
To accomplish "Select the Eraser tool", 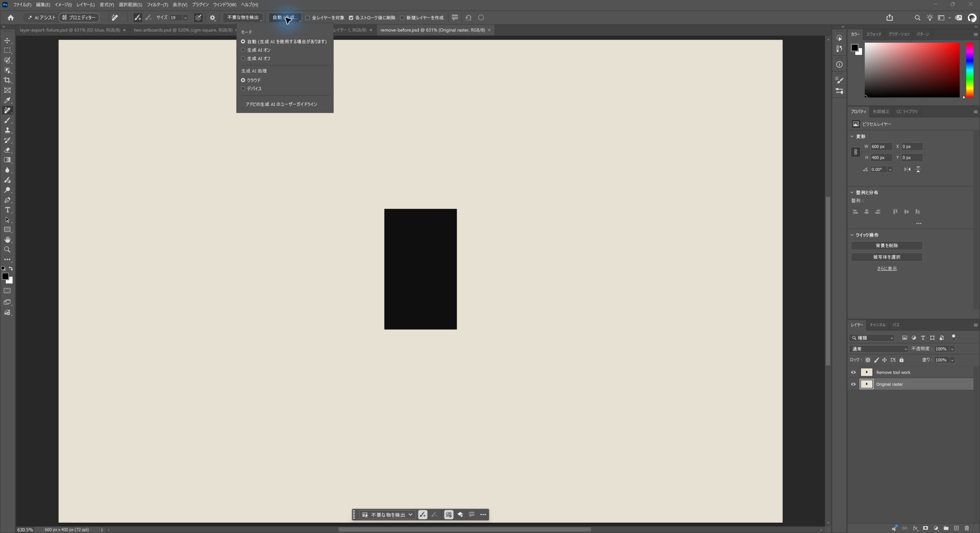I will coord(7,150).
